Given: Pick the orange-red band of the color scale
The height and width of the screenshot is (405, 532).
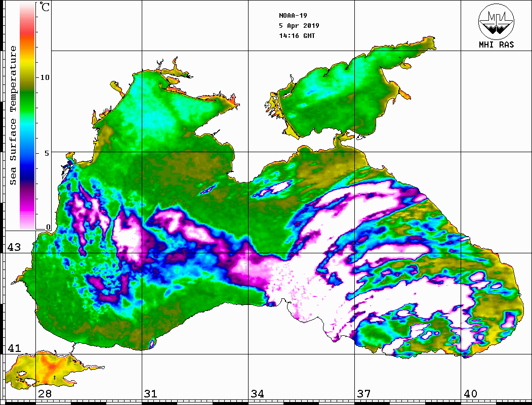Looking at the screenshot, I should (27, 40).
